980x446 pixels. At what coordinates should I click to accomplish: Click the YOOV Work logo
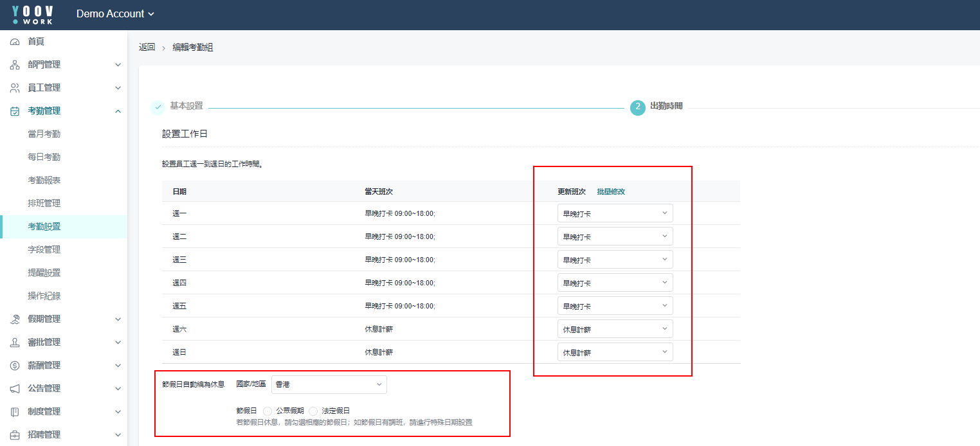click(x=33, y=15)
